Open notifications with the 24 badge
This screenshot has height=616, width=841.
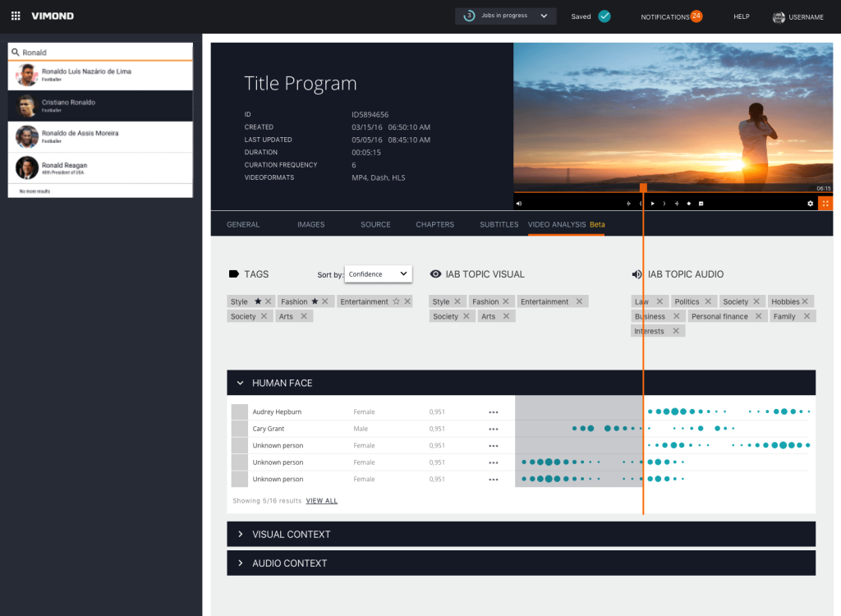671,16
